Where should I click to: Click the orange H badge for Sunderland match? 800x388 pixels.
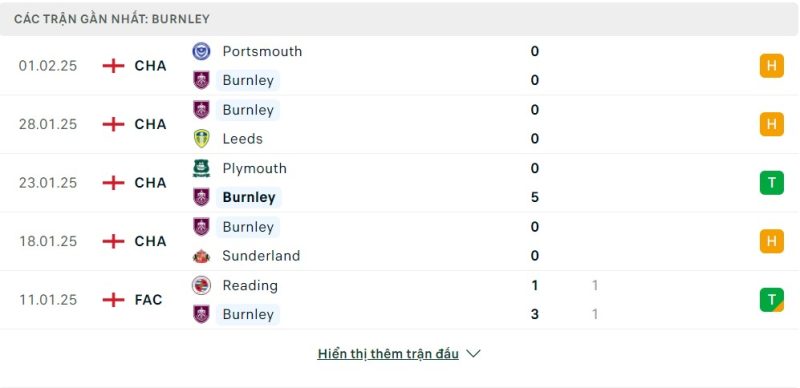point(771,241)
